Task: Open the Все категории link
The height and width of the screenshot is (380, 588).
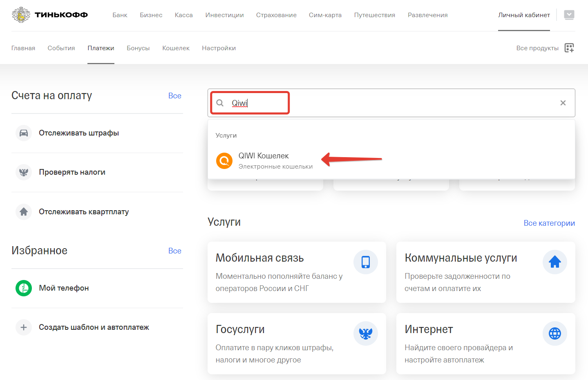Action: click(549, 223)
